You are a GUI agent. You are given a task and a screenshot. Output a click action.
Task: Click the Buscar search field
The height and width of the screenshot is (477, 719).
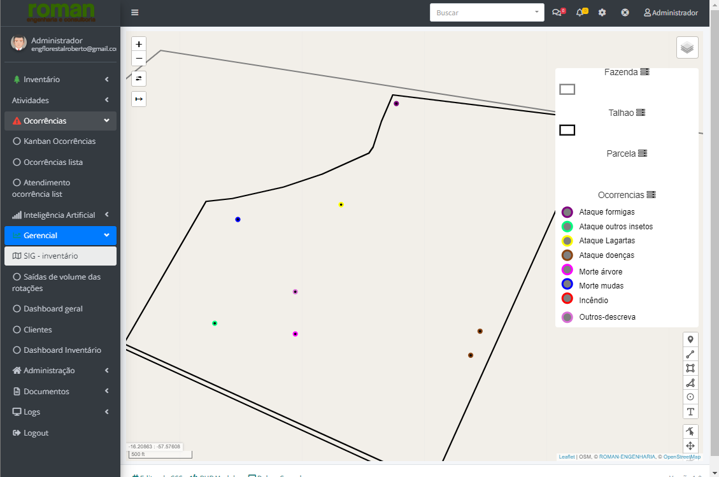click(x=480, y=13)
